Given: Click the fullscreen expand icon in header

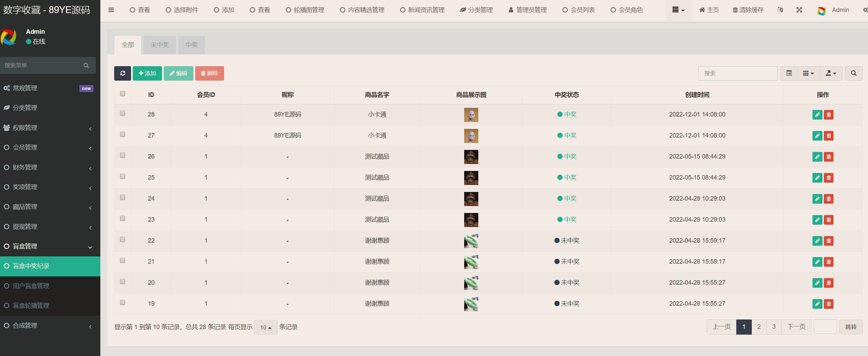Looking at the screenshot, I should 799,10.
